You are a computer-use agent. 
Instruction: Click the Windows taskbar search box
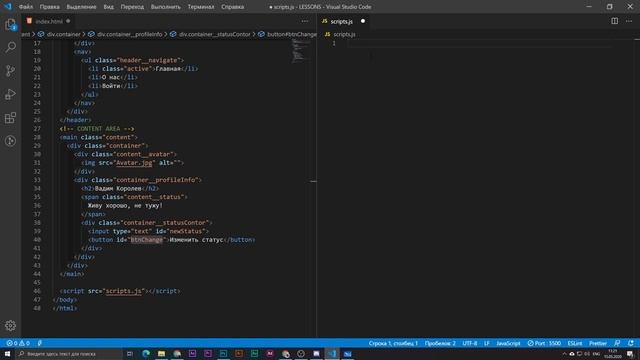[x=69, y=354]
